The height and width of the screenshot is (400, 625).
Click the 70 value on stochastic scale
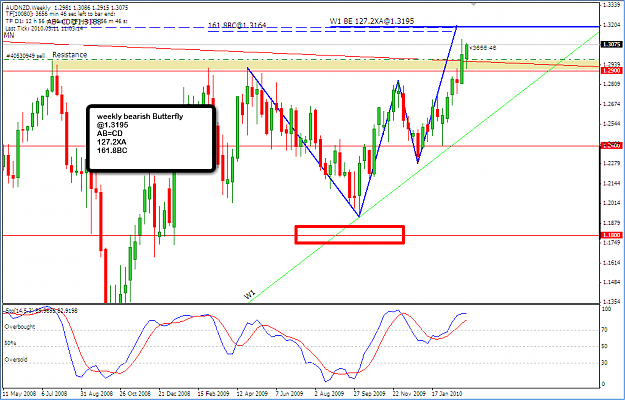click(605, 330)
